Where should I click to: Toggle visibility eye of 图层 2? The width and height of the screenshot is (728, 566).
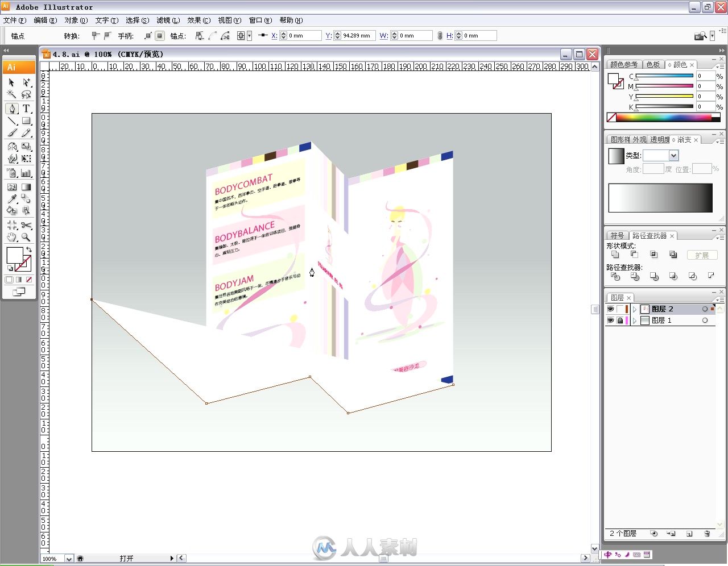(610, 309)
